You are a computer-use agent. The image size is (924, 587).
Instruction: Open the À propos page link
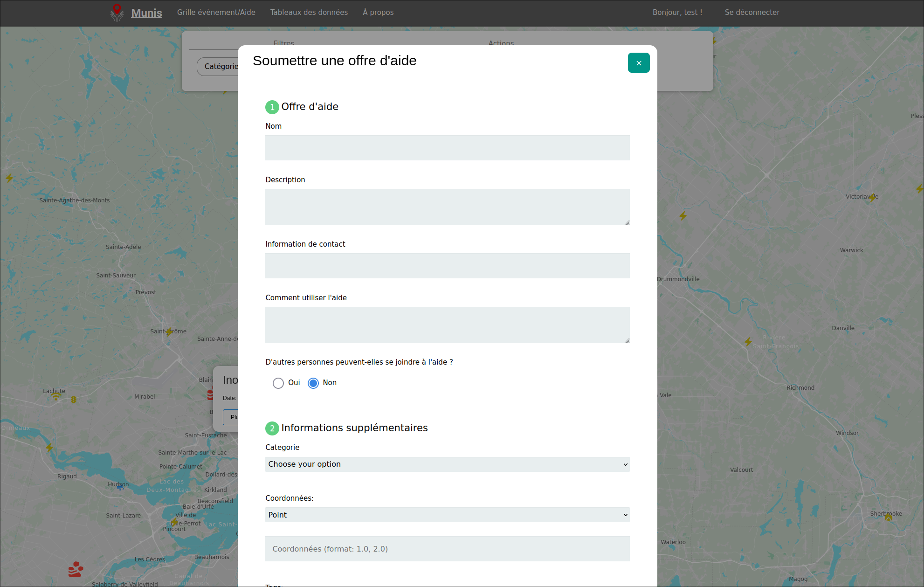click(378, 13)
